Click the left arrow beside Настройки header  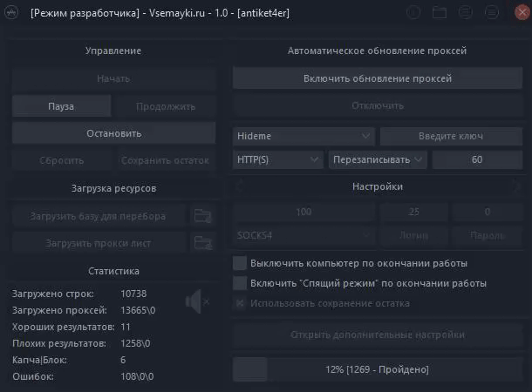tap(240, 186)
